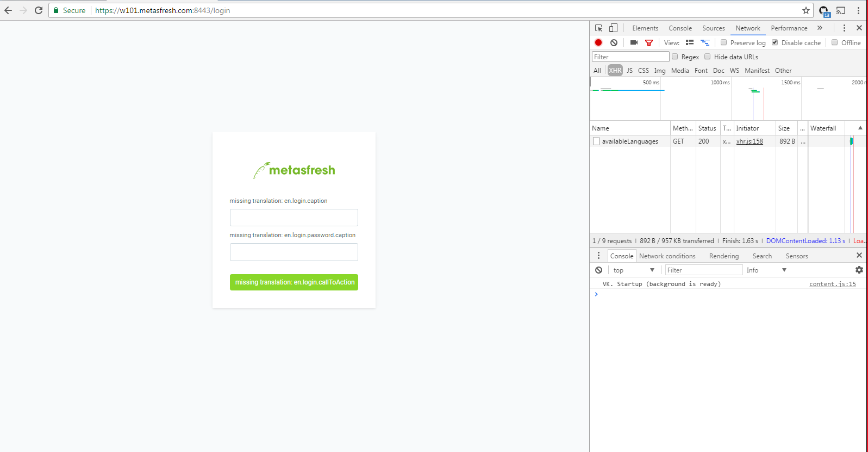Click the login caption input field
The width and height of the screenshot is (868, 452).
(x=294, y=218)
